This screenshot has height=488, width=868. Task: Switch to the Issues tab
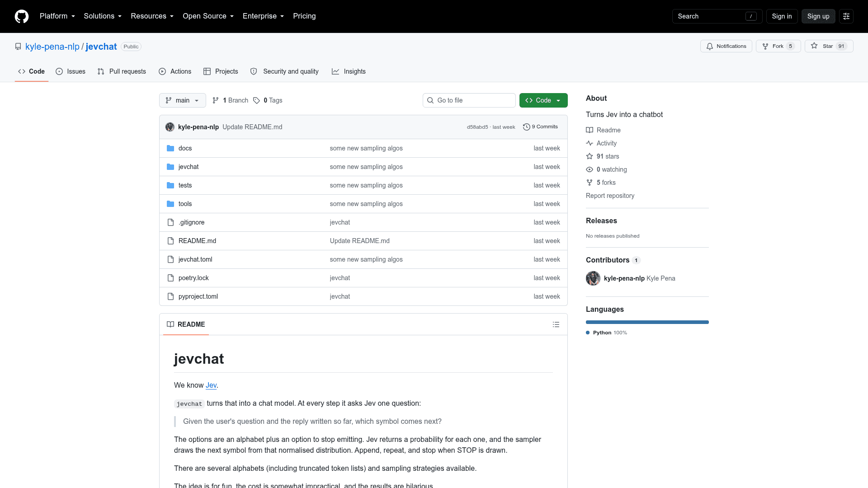point(71,71)
